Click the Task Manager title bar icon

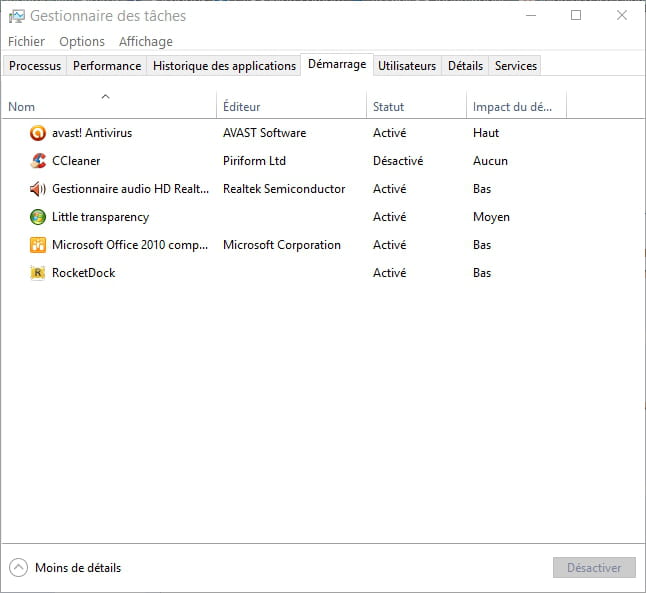click(x=17, y=16)
